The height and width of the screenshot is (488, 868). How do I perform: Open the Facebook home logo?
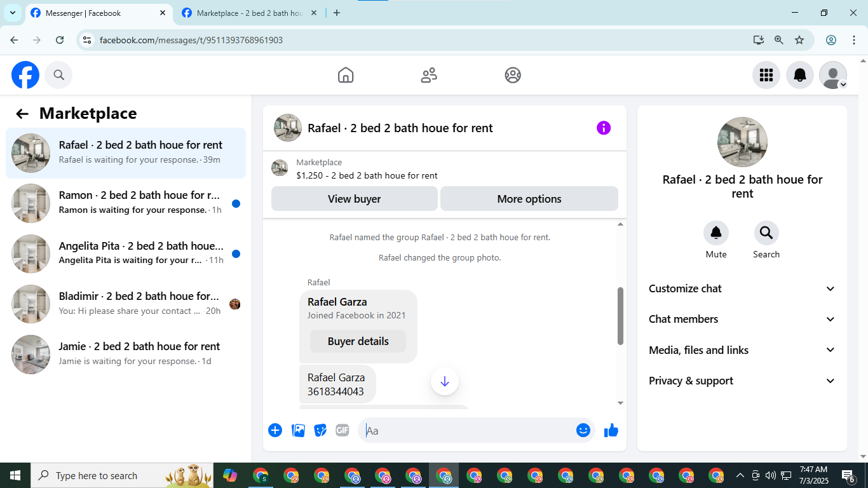(x=25, y=75)
